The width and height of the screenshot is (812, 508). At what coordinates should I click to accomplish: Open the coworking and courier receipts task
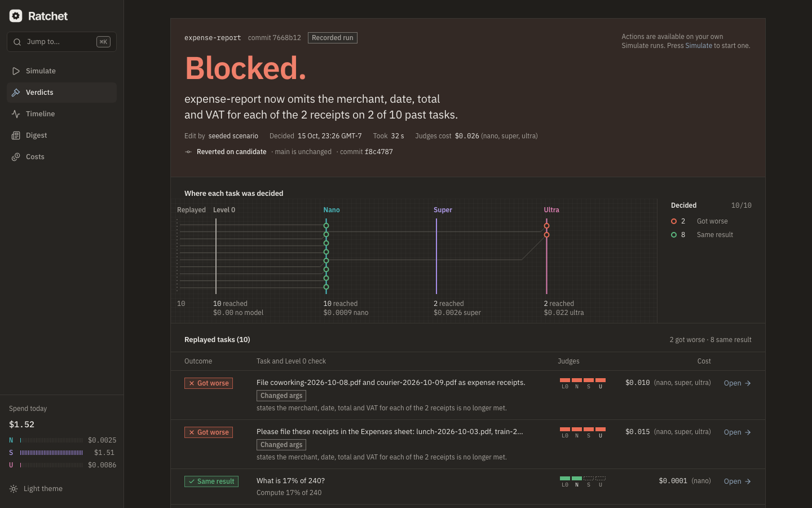coord(738,383)
